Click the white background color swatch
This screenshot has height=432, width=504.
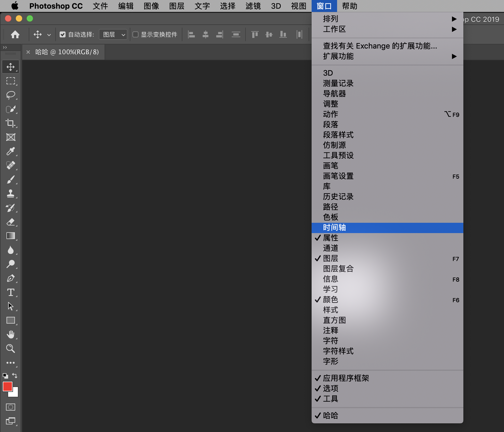point(15,394)
